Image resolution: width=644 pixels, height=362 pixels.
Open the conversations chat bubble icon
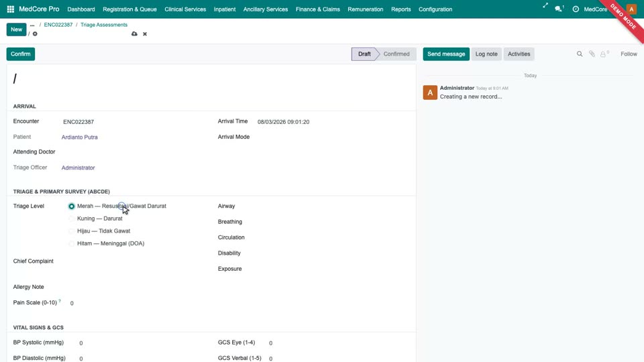(x=559, y=9)
